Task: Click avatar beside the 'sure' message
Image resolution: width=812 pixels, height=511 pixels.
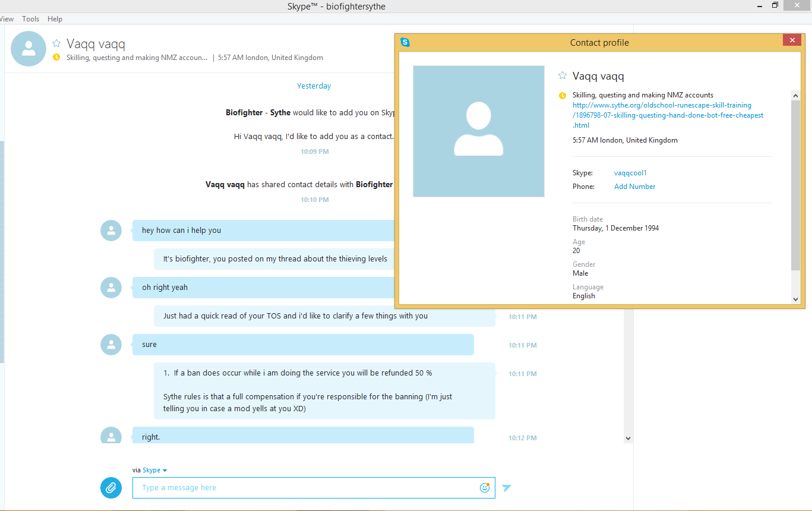Action: coord(111,345)
